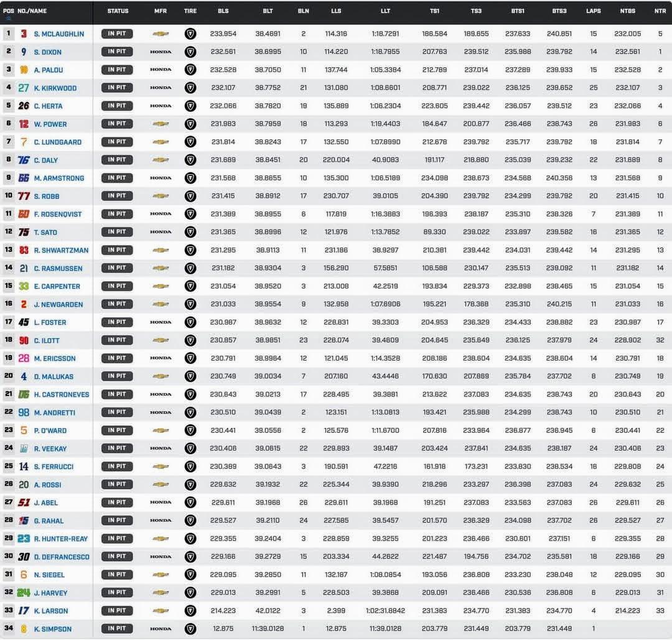Screen dimensions: 672x640
Task: Click the Chevrolet logo in S. McLaughlin's row
Action: pos(161,34)
